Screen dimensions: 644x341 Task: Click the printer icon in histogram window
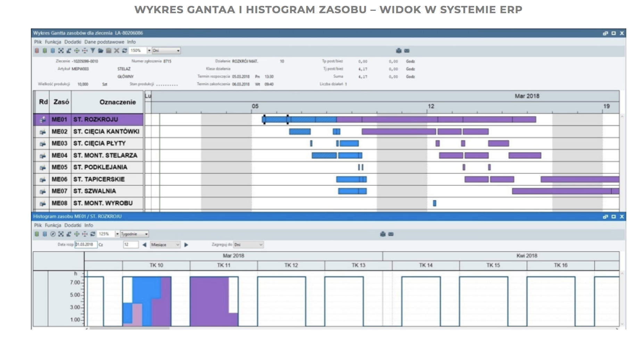tap(383, 234)
